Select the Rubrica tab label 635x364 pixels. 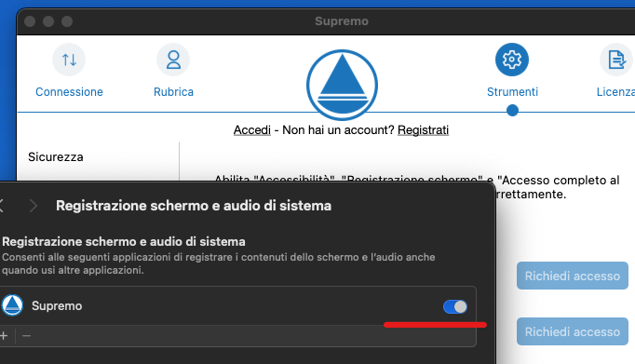(173, 92)
